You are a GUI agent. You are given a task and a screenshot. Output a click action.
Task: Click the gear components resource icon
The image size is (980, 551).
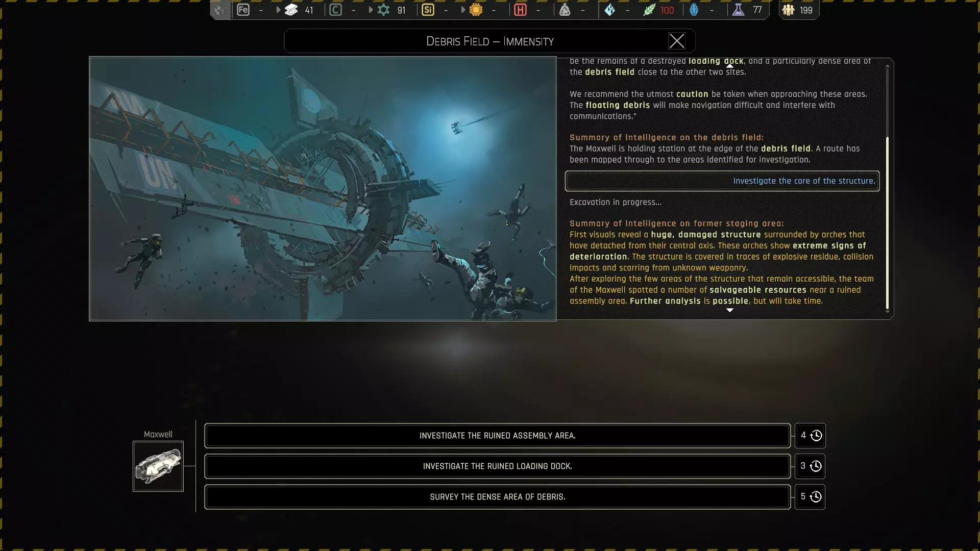point(384,10)
